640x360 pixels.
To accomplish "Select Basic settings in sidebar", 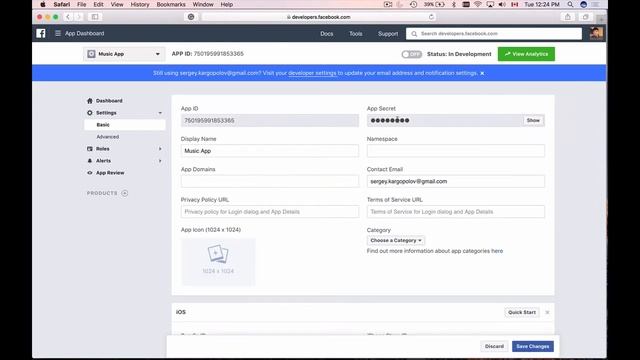I will click(124, 125).
